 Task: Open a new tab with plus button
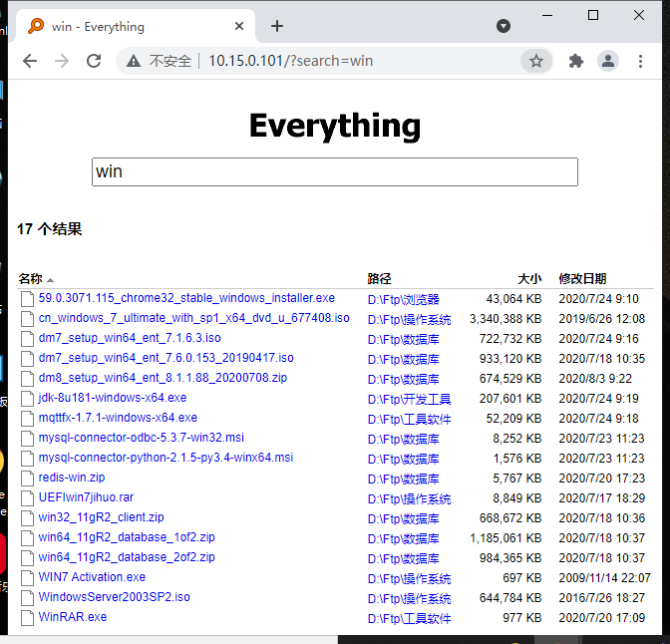[277, 26]
